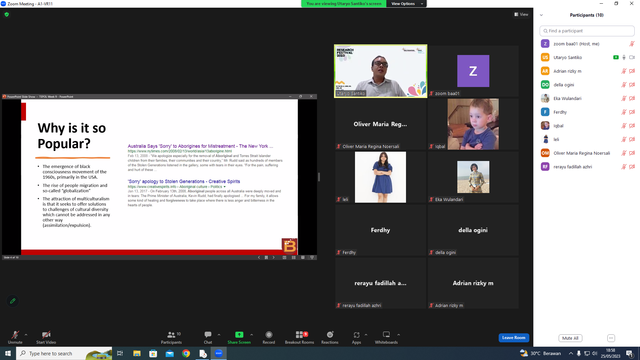Viewport: 640px width, 360px height.
Task: Select della ogini in participants list
Action: tap(587, 84)
